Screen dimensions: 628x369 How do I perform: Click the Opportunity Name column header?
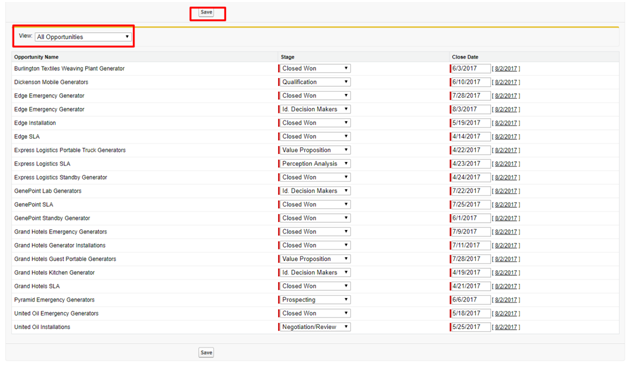tap(36, 57)
